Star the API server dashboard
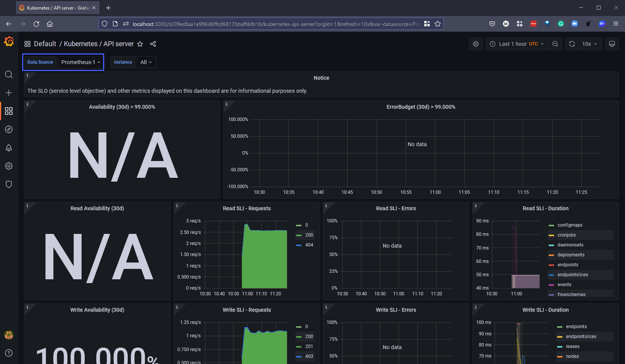This screenshot has width=625, height=364. coord(140,44)
